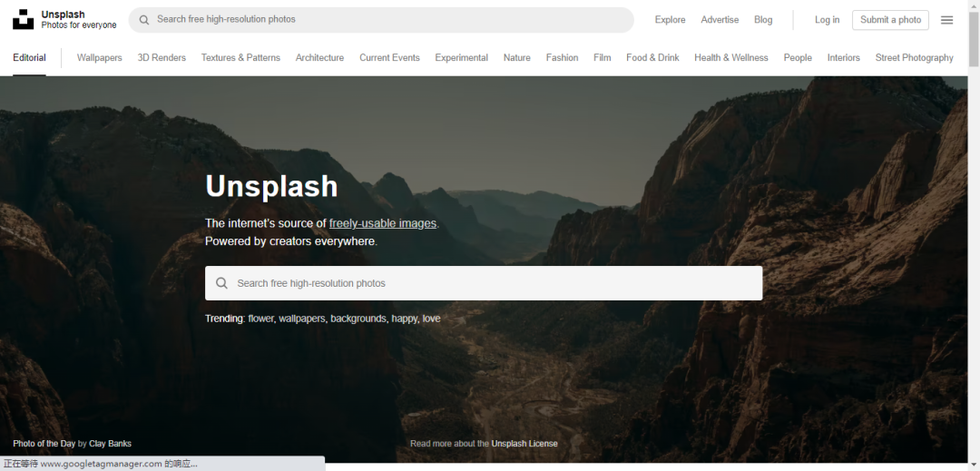This screenshot has width=980, height=471.
Task: Browse the Nature category
Action: [517, 57]
